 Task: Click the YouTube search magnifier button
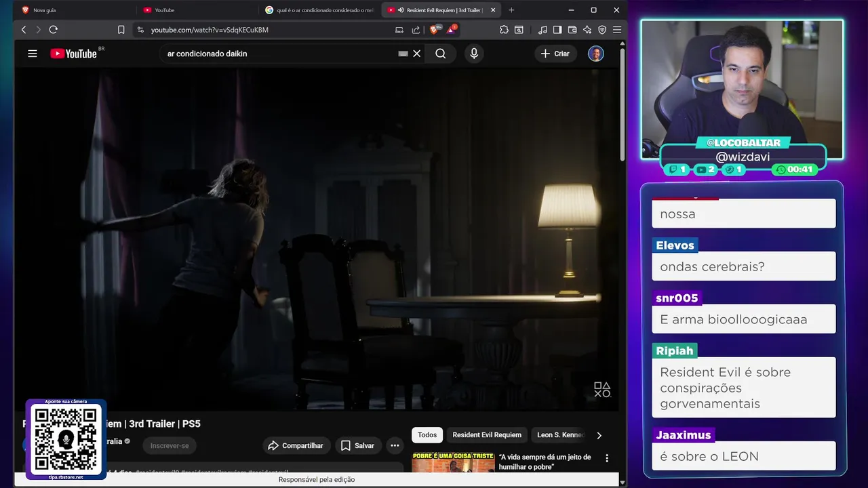point(441,54)
